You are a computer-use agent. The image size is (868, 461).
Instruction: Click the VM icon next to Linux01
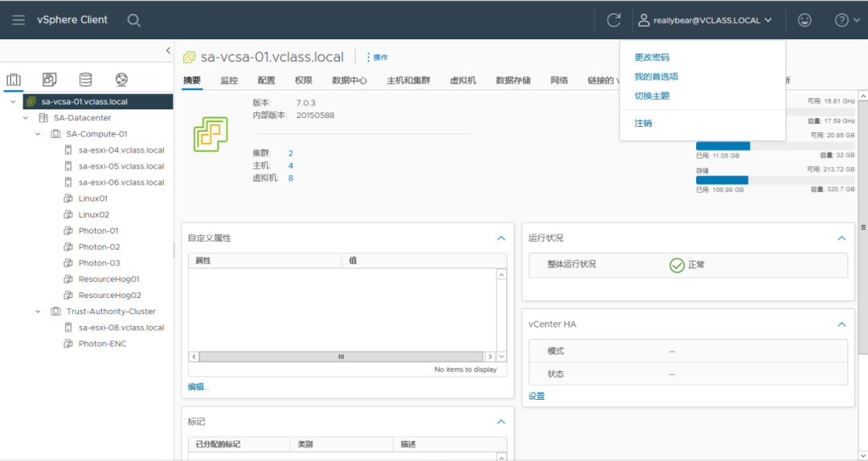pos(68,198)
